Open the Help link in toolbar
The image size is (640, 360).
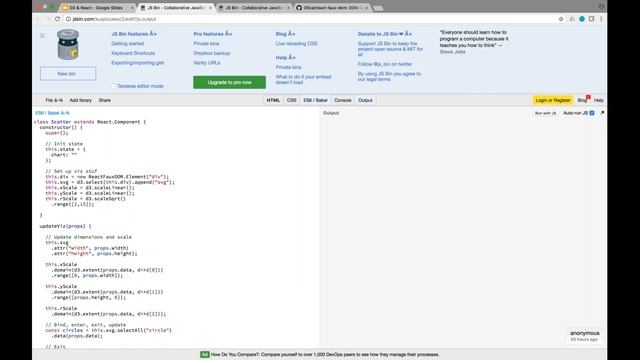(598, 100)
